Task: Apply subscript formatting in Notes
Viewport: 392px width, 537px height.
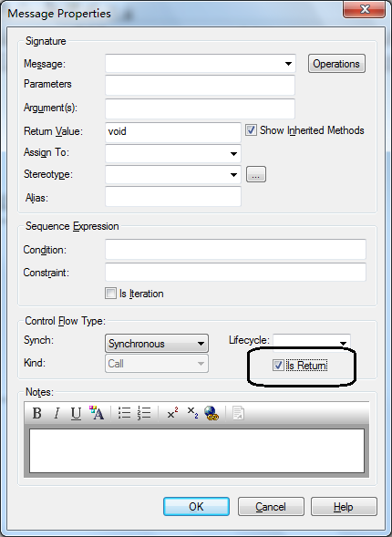Action: (x=192, y=413)
